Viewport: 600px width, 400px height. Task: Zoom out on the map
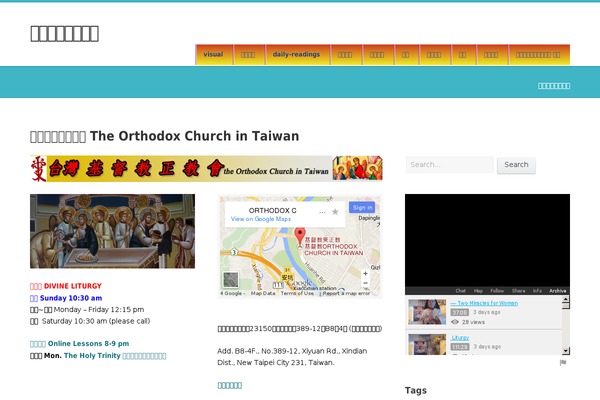(365, 283)
